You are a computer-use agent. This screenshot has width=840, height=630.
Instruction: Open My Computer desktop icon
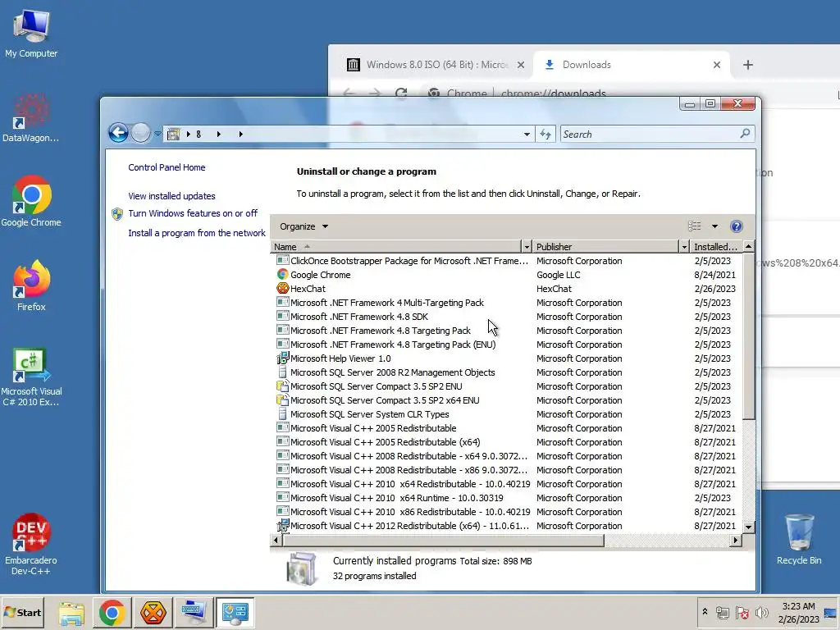coord(31,33)
